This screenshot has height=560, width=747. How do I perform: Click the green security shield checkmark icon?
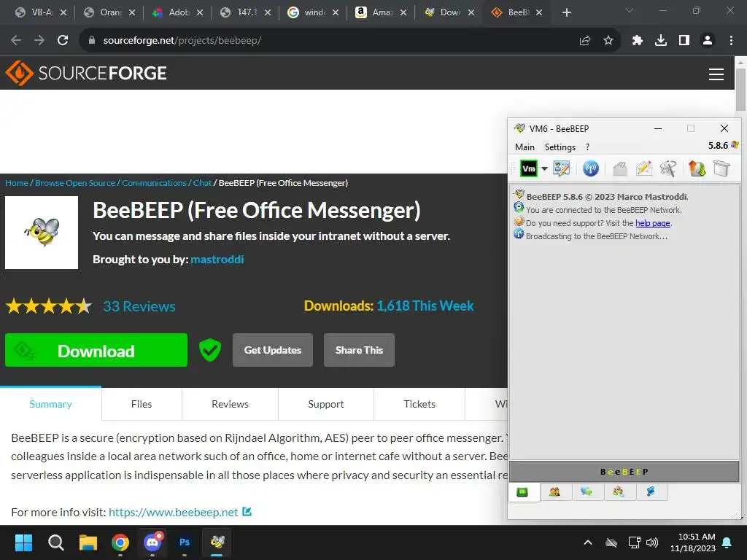pyautogui.click(x=209, y=350)
